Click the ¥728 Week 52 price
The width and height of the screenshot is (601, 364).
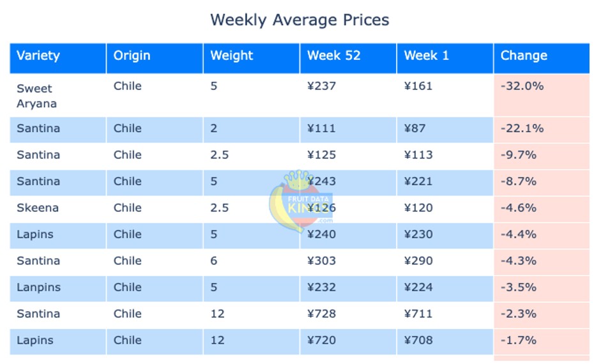coord(321,314)
